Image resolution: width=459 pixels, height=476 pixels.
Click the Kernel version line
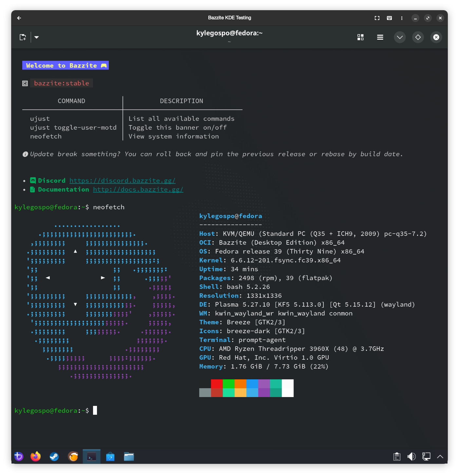tap(270, 260)
